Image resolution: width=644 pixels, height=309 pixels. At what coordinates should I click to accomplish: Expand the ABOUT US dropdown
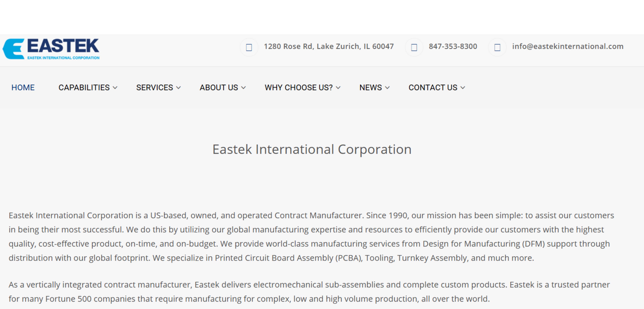[x=244, y=88]
